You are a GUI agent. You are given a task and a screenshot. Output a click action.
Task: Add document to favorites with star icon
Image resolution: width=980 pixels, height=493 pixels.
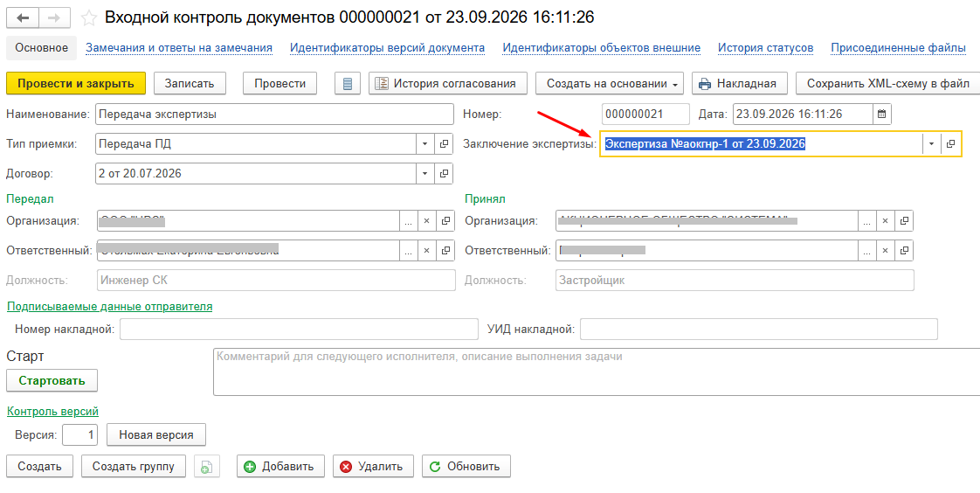pos(89,17)
